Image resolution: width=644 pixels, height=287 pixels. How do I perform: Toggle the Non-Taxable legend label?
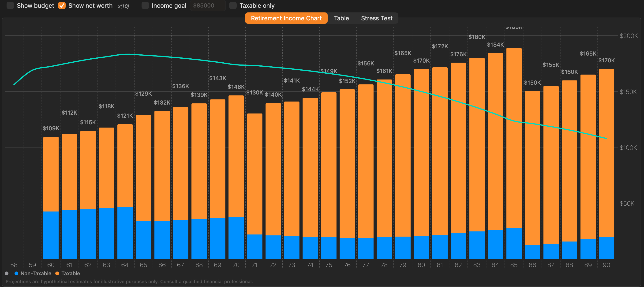click(x=36, y=273)
